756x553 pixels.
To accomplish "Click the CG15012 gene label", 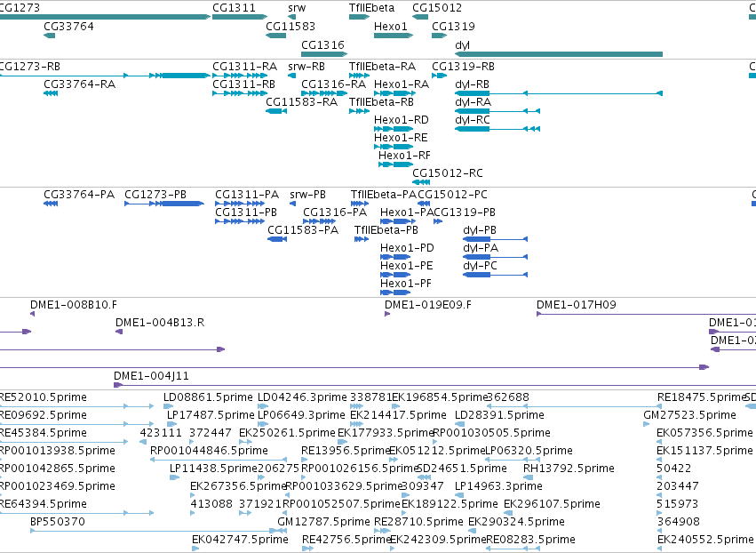I will pos(437,8).
